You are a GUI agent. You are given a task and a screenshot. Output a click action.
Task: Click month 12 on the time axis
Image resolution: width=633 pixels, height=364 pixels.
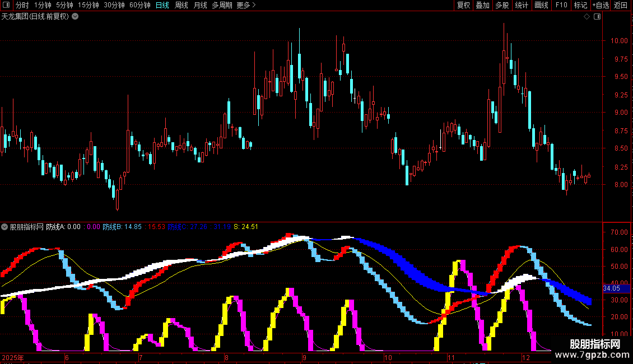click(525, 357)
